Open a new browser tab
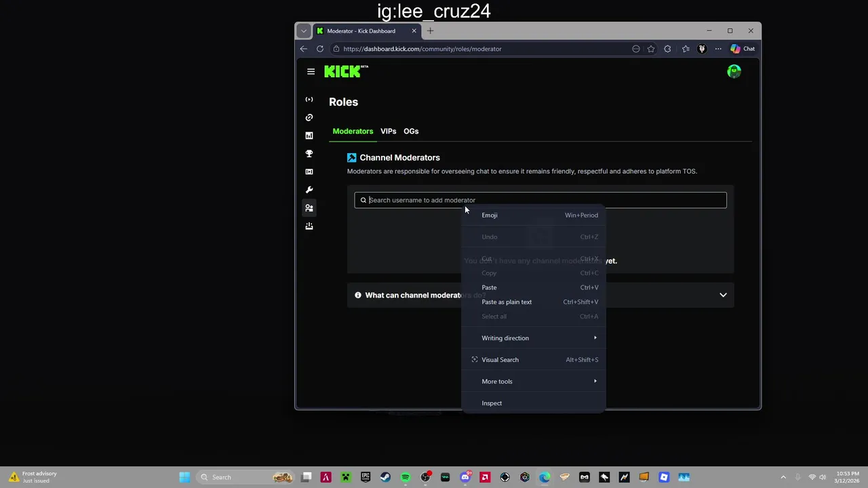The width and height of the screenshot is (868, 488). [x=430, y=30]
